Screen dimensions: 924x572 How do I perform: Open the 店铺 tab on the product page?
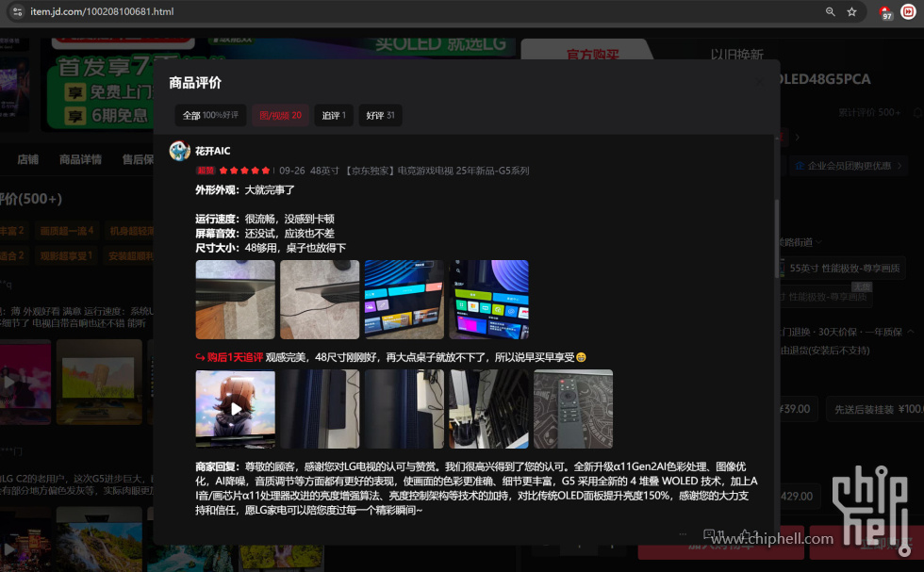point(27,159)
